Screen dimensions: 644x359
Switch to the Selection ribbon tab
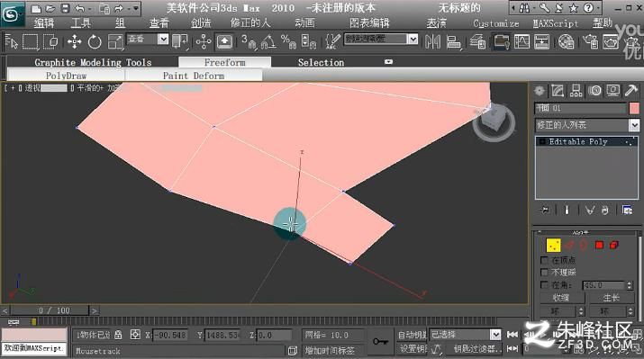pyautogui.click(x=321, y=62)
